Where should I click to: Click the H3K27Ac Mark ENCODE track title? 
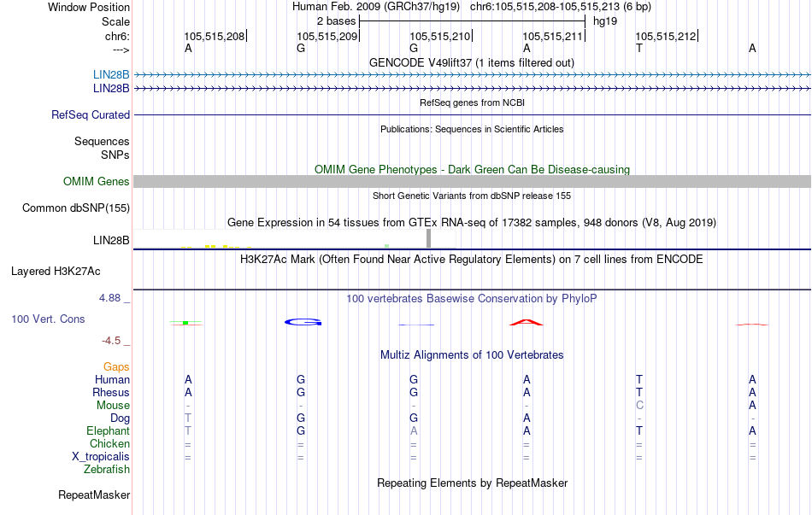(x=472, y=260)
